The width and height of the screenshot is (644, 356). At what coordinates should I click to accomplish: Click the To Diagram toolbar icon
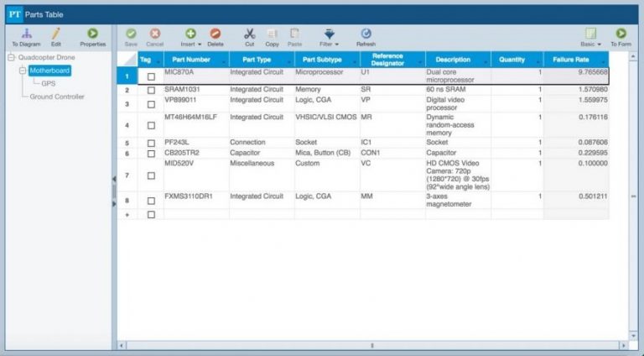[27, 34]
